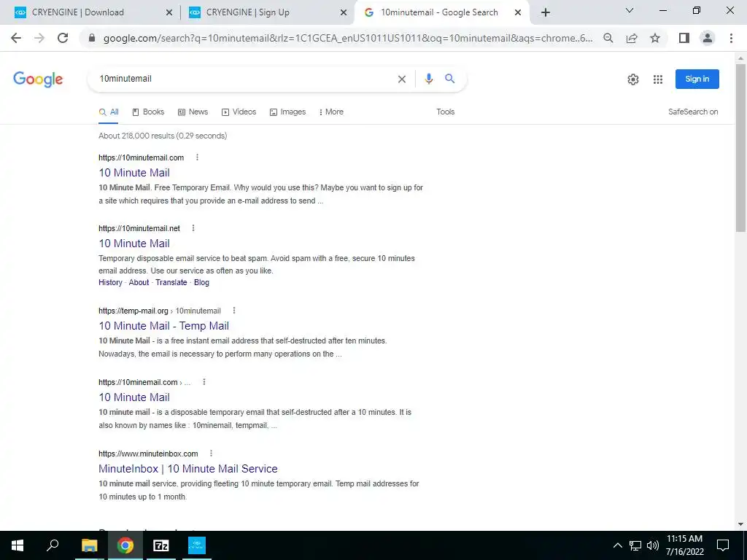Open CRYENGINE launcher from taskbar

pyautogui.click(x=197, y=545)
